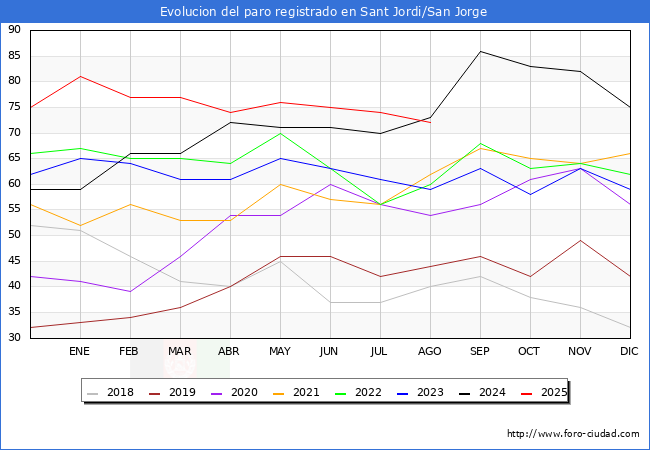Click the JUN month axis label

[329, 351]
